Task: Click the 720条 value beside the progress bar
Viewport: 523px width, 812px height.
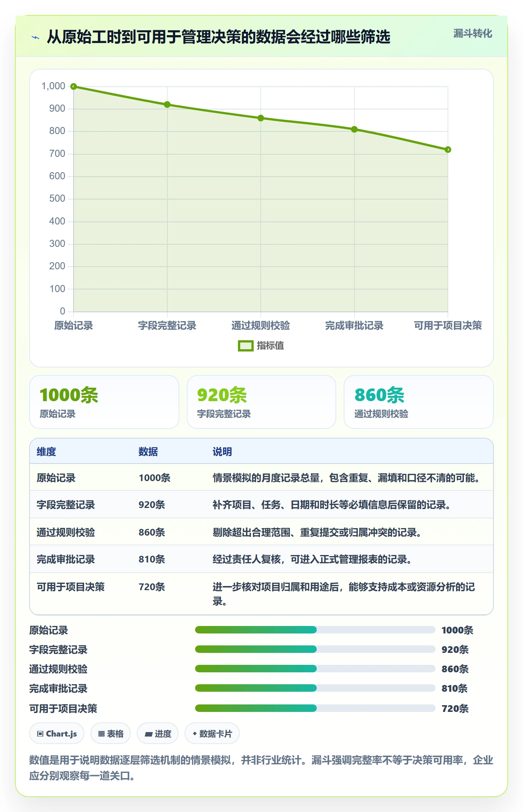Action: point(455,708)
